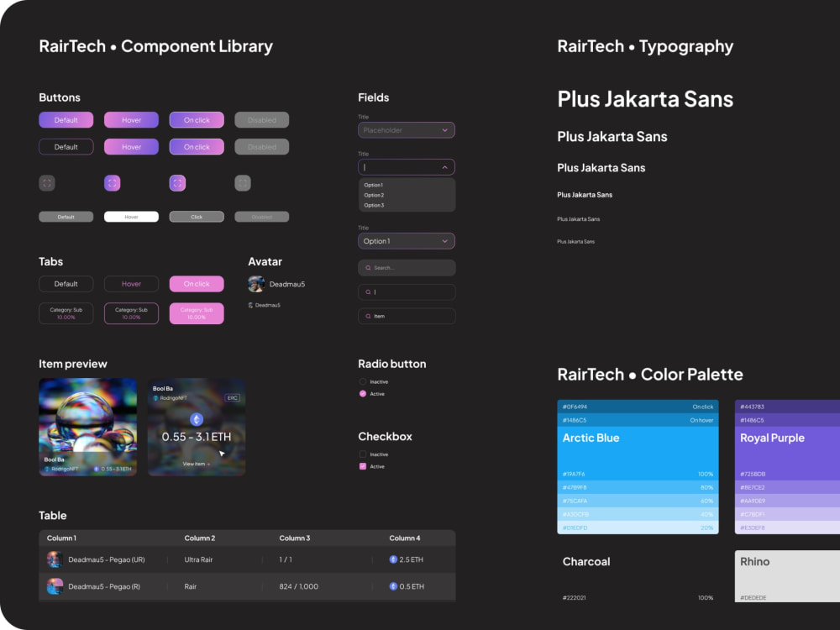Click the small gray Default button
Screen dimensions: 840x630
tap(66, 217)
